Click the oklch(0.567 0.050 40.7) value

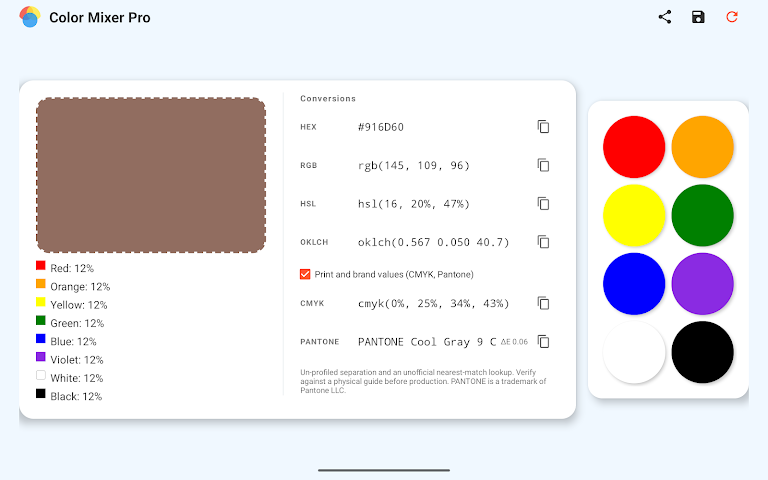tap(433, 242)
